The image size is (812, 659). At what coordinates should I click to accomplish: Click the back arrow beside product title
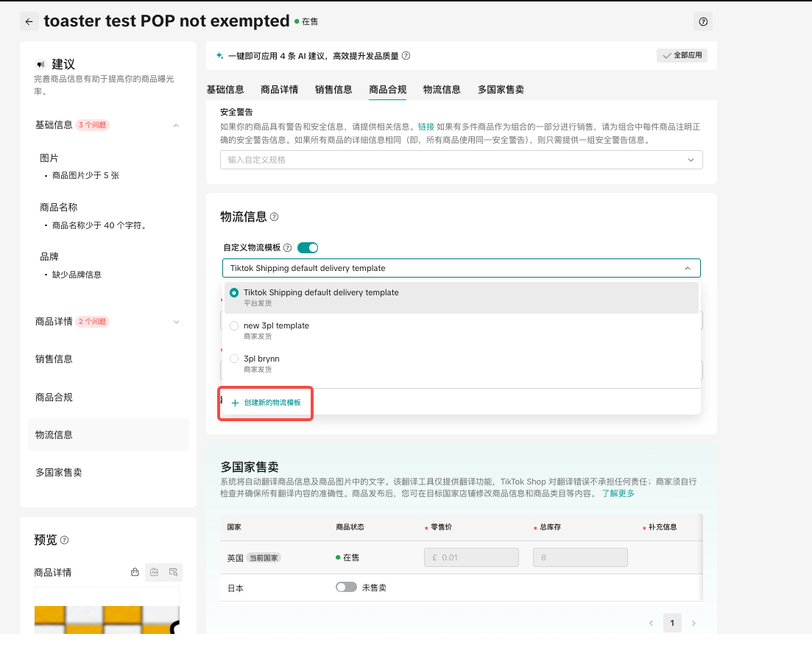29,21
